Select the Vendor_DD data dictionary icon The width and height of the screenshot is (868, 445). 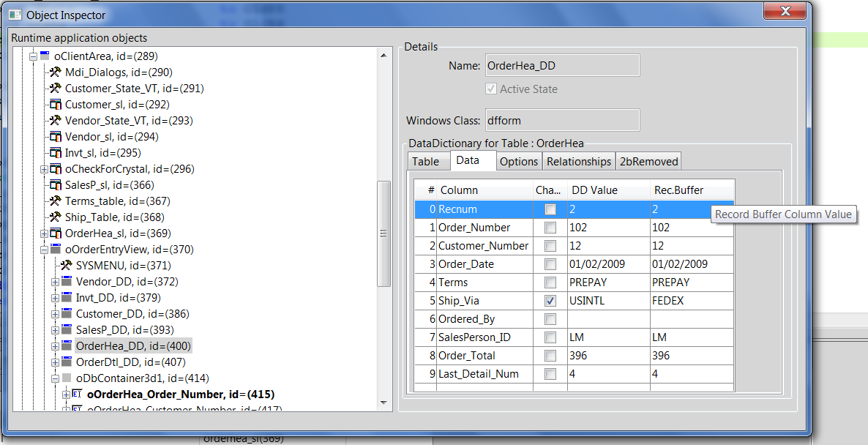(66, 282)
